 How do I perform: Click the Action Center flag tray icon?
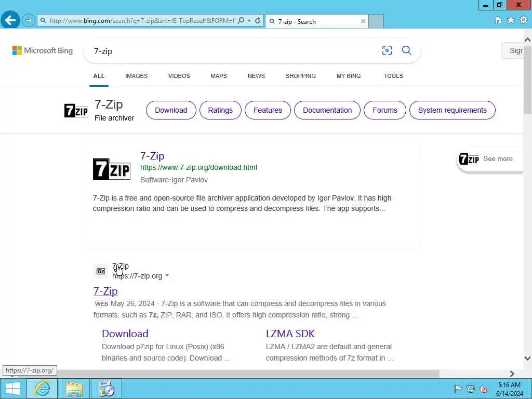click(x=458, y=389)
